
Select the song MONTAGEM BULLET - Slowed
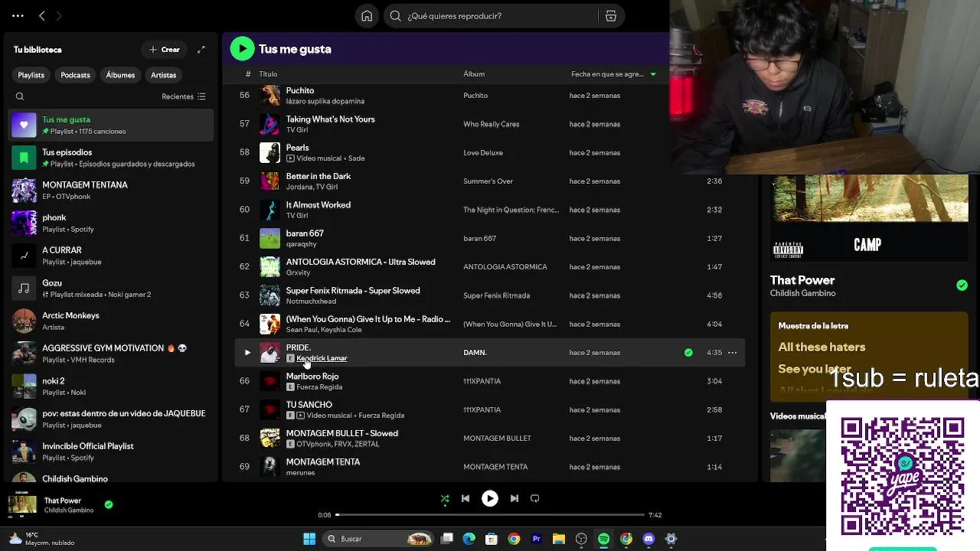(490, 439)
